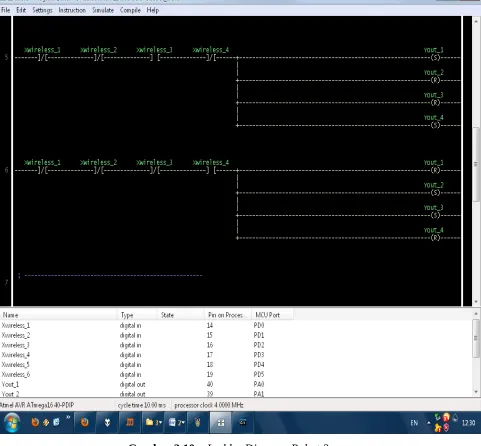
Task: Select Xwireless_3 contact in rung 6
Action: click(x=155, y=170)
